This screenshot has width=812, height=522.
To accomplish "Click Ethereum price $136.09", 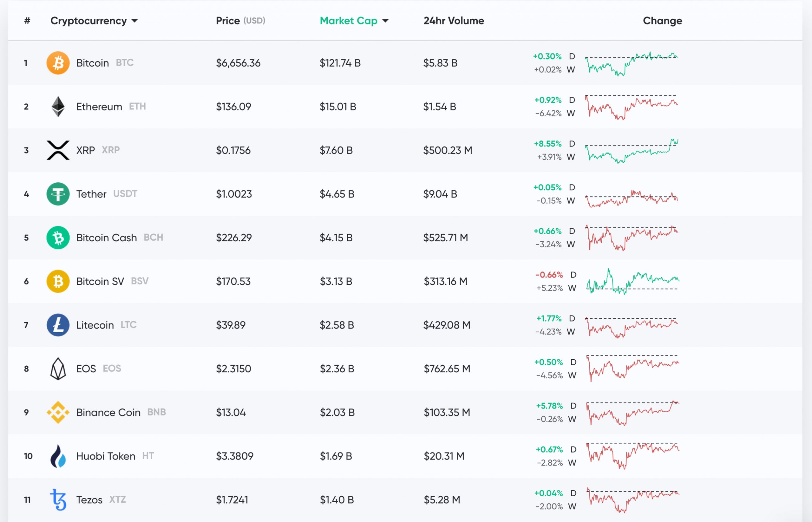I will pos(233,107).
